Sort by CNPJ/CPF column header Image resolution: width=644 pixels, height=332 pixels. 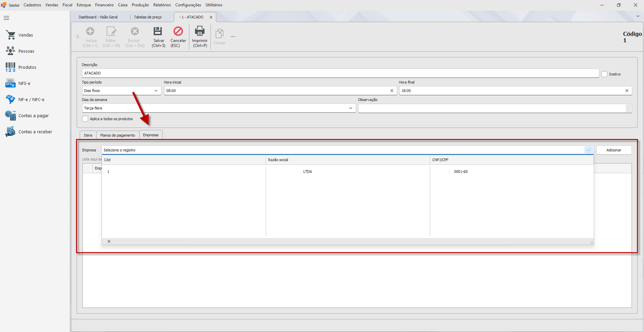[512, 160]
